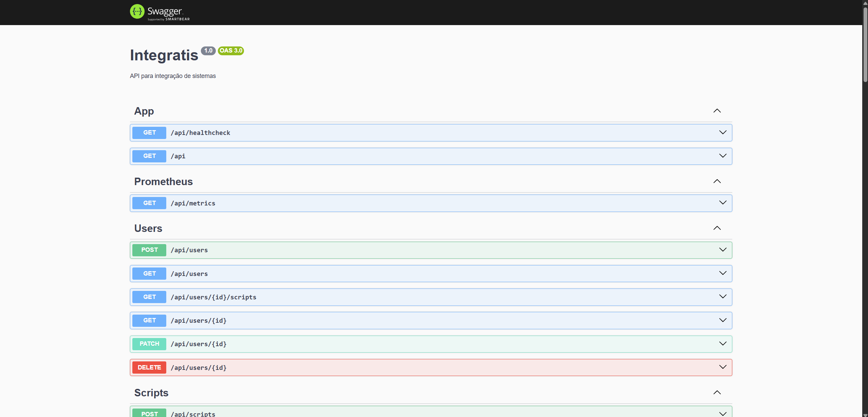Viewport: 868px width, 417px height.
Task: Select the GET badge on /api/healthcheck
Action: [x=149, y=133]
